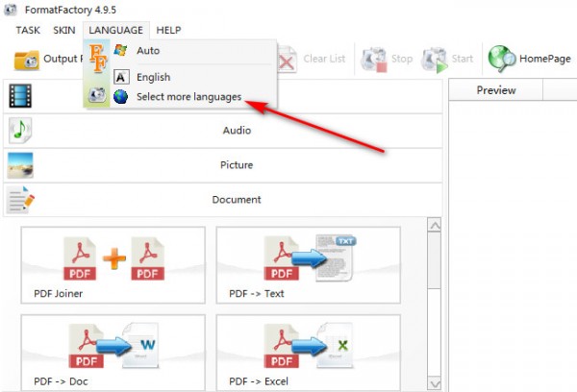Viewport: 577px width, 392px height.
Task: Open the TASK menu
Action: click(x=28, y=30)
